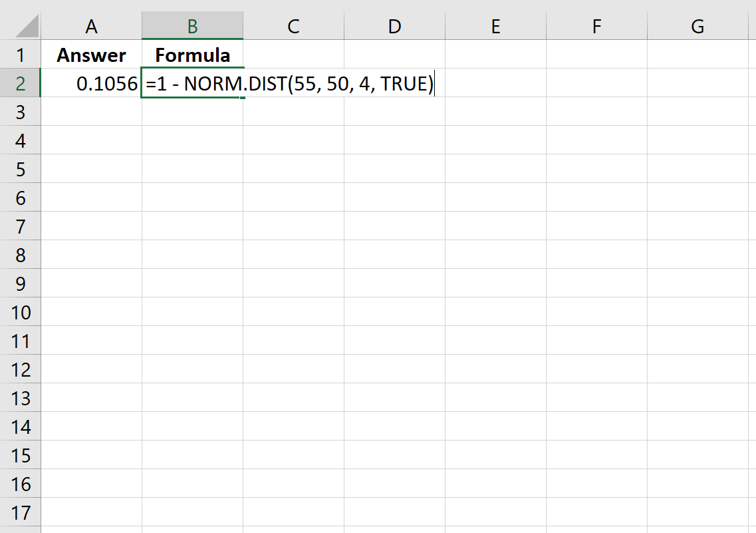Select row 5 by clicking its row number

click(x=21, y=169)
